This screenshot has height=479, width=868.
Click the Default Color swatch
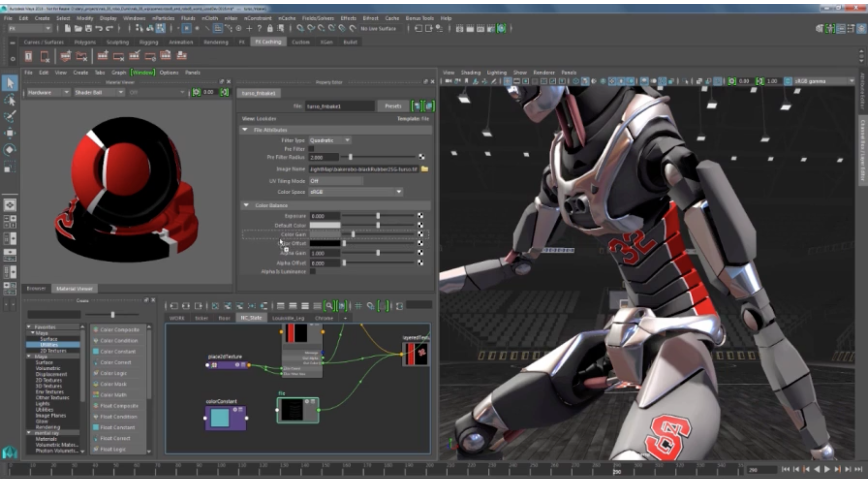point(324,225)
